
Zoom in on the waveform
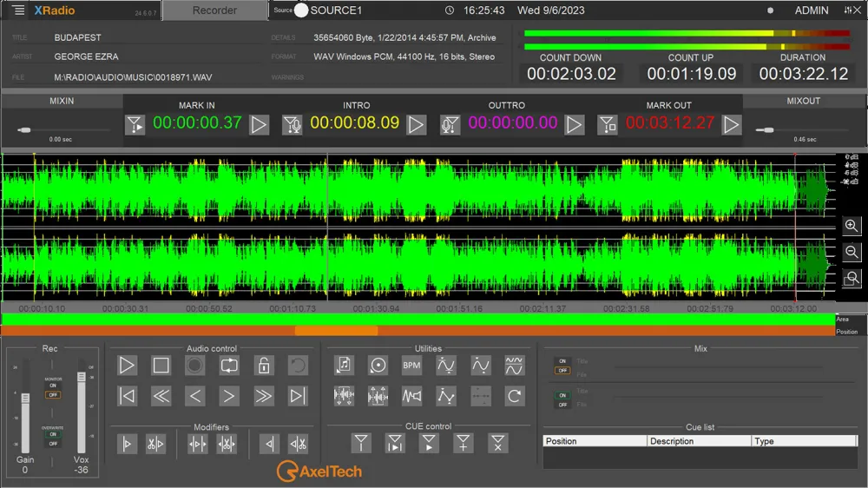(852, 226)
